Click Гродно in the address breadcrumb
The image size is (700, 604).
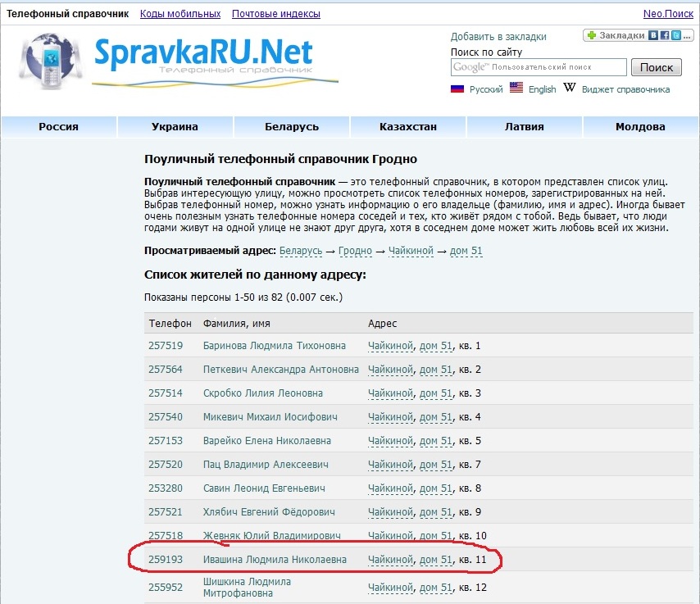(355, 251)
